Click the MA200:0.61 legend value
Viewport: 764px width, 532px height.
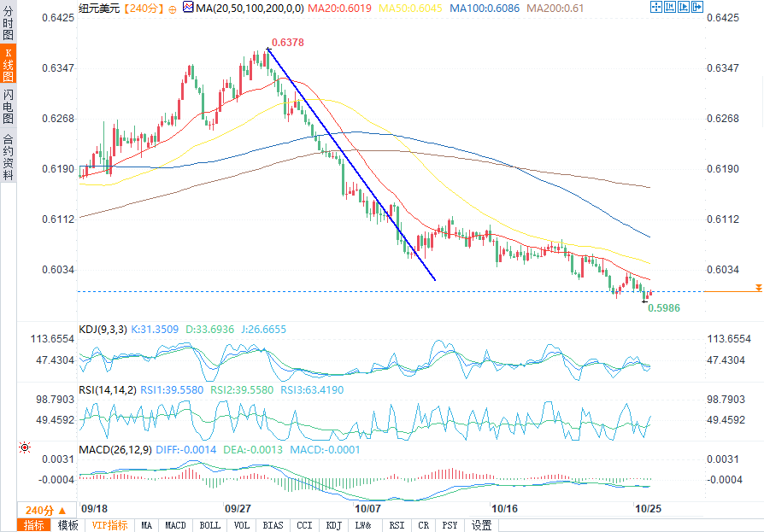pos(555,9)
